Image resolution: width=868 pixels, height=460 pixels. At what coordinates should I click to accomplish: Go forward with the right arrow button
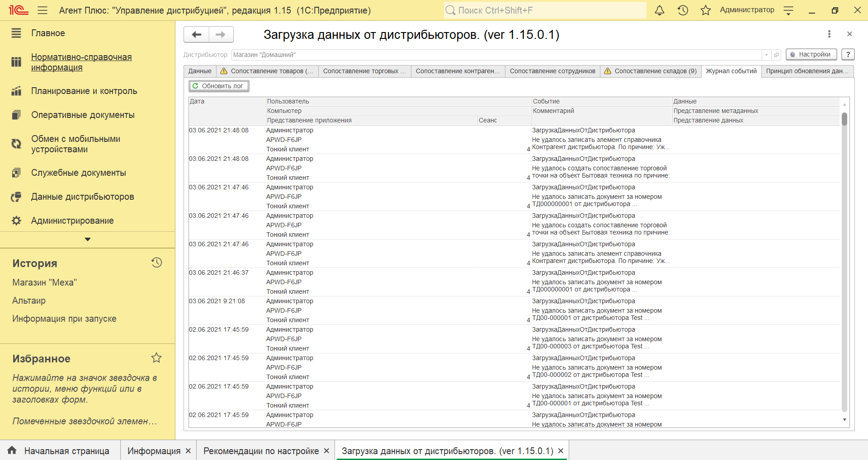click(x=221, y=34)
